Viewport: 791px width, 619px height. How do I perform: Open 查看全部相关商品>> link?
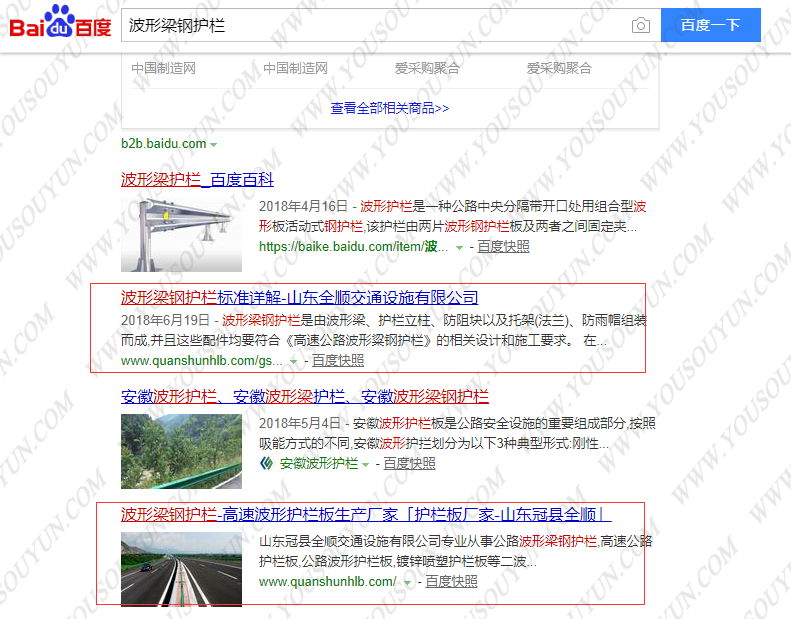tap(389, 108)
